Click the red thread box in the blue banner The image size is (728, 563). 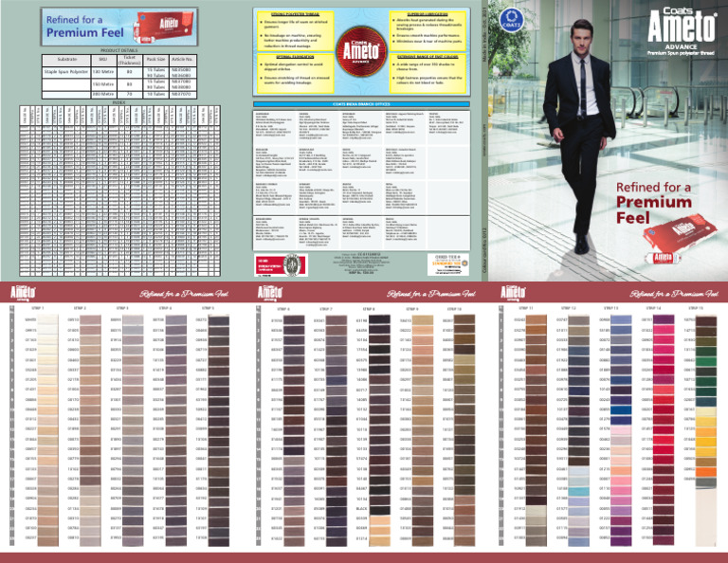pos(165,27)
